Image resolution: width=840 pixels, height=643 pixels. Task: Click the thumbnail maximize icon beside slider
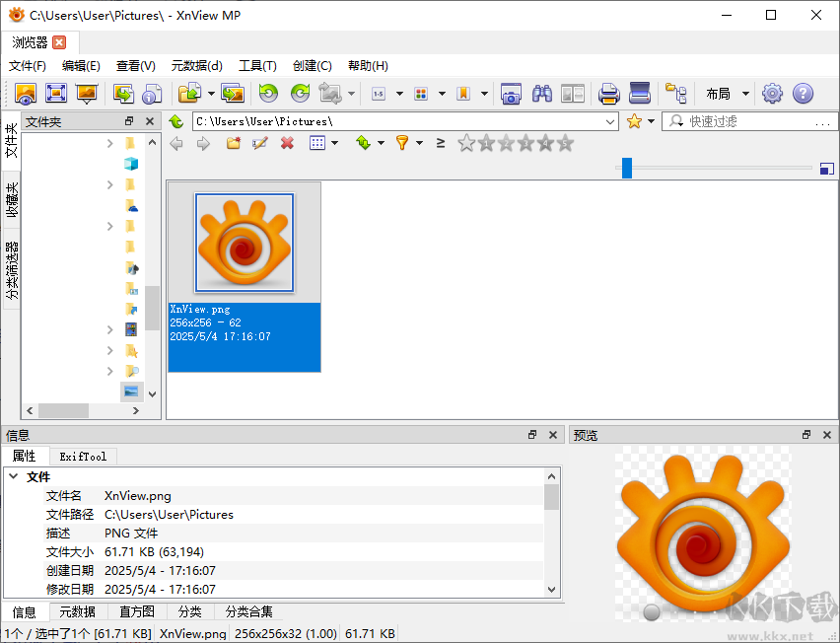click(x=826, y=169)
